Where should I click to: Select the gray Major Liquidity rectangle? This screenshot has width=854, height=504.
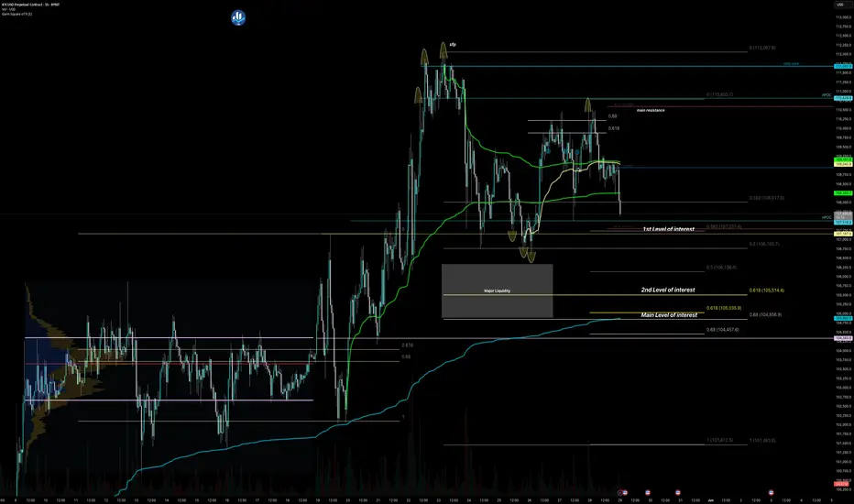pos(497,290)
